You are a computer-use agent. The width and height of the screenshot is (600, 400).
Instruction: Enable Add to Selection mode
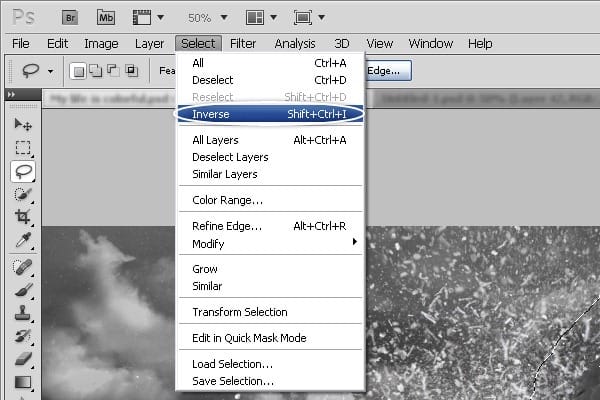pos(96,71)
